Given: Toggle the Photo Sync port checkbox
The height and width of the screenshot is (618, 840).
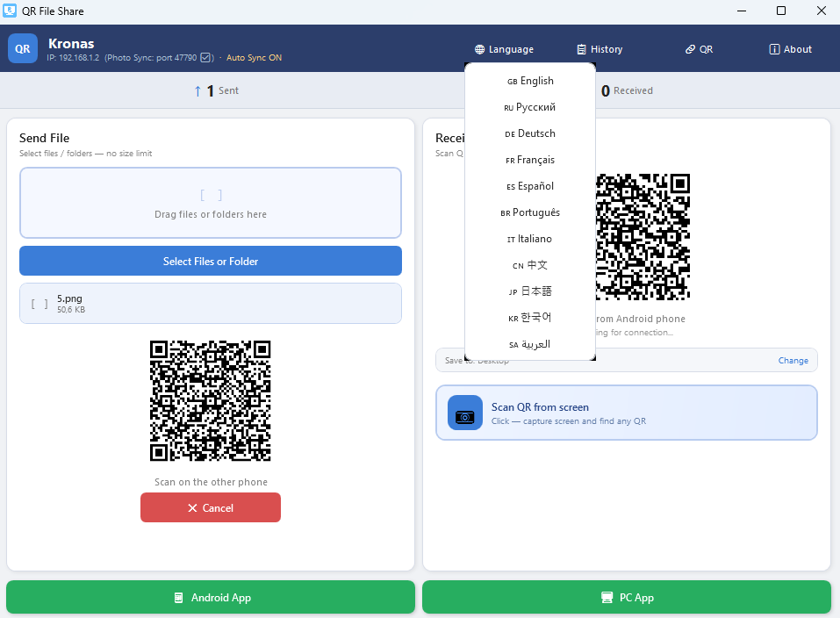Looking at the screenshot, I should coord(204,58).
